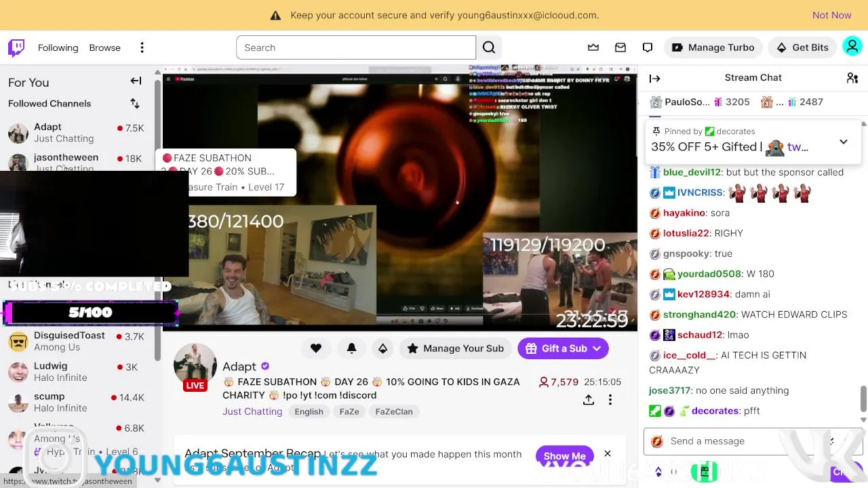
Task: Click the chat panel scrollbar
Action: 864,399
